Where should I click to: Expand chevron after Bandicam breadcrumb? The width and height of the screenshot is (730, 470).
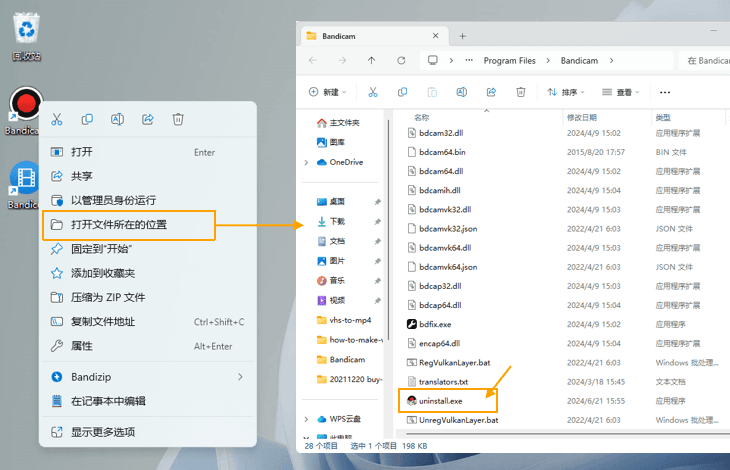pyautogui.click(x=611, y=60)
